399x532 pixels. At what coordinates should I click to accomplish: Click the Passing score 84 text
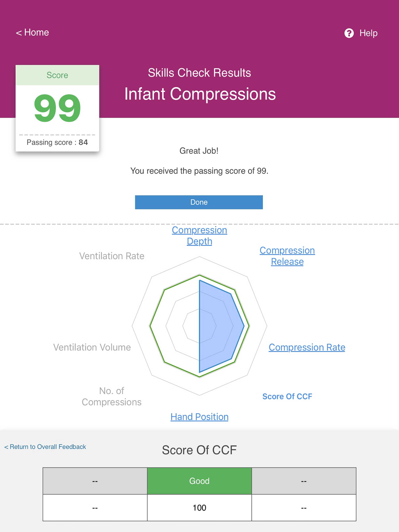(57, 142)
